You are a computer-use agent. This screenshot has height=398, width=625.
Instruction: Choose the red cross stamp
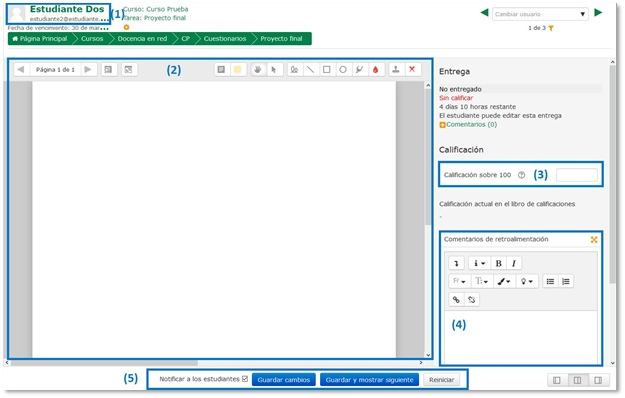[x=412, y=70]
